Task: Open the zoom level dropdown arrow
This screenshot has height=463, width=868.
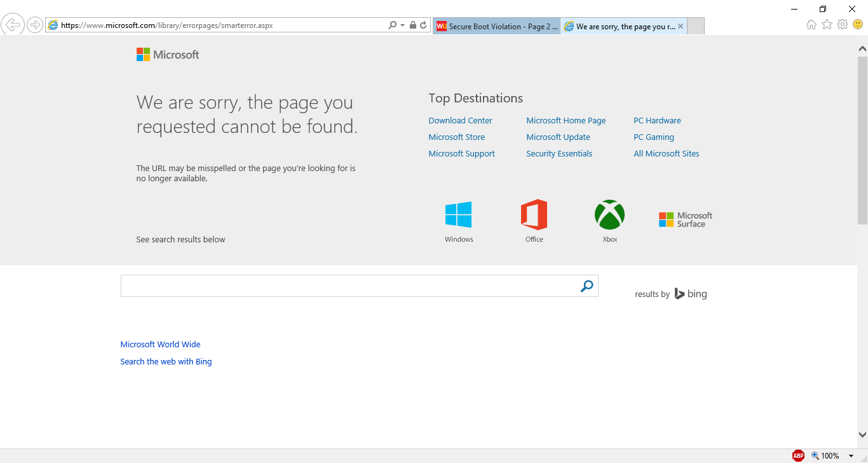Action: 851,456
